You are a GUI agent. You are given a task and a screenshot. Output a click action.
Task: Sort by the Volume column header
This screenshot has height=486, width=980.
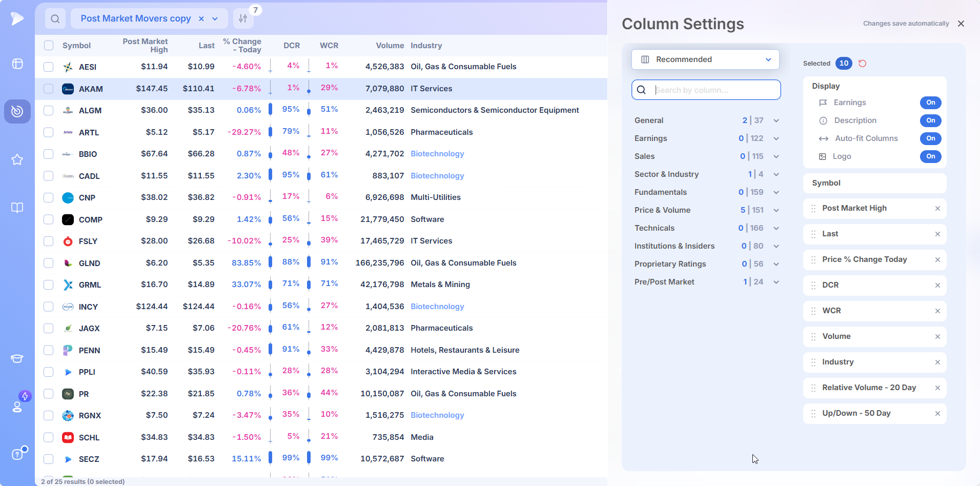point(390,46)
